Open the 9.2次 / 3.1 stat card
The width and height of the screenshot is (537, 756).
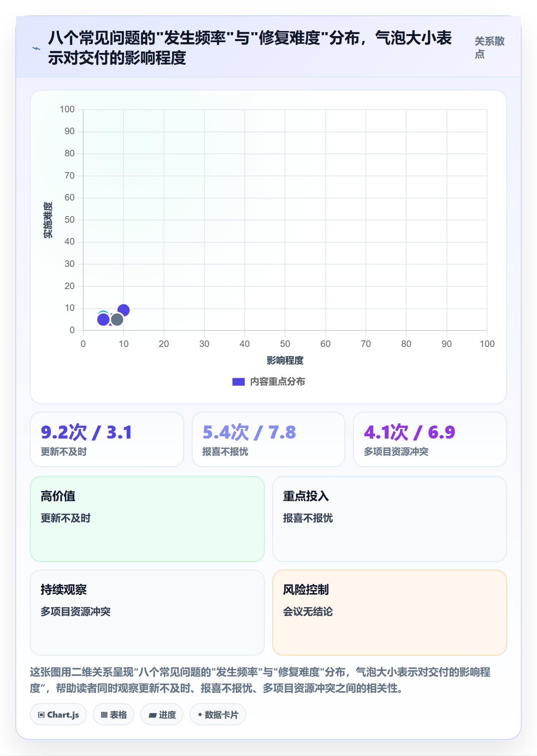pyautogui.click(x=107, y=439)
